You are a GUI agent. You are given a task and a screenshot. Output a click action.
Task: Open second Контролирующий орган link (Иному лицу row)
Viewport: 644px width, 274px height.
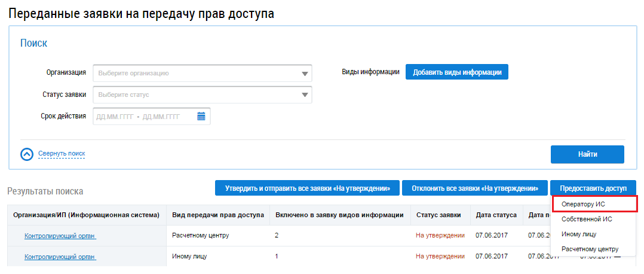60,257
